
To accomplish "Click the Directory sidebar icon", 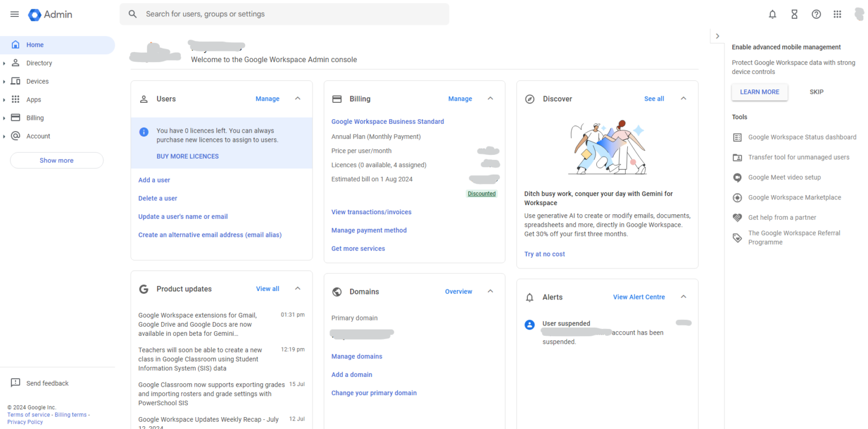I will coord(15,63).
